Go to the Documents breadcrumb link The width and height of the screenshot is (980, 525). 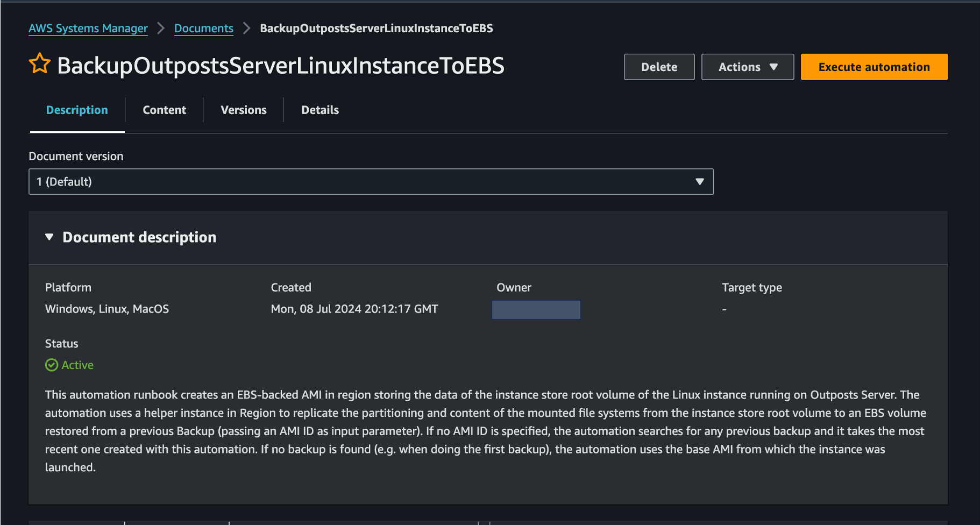coord(204,29)
